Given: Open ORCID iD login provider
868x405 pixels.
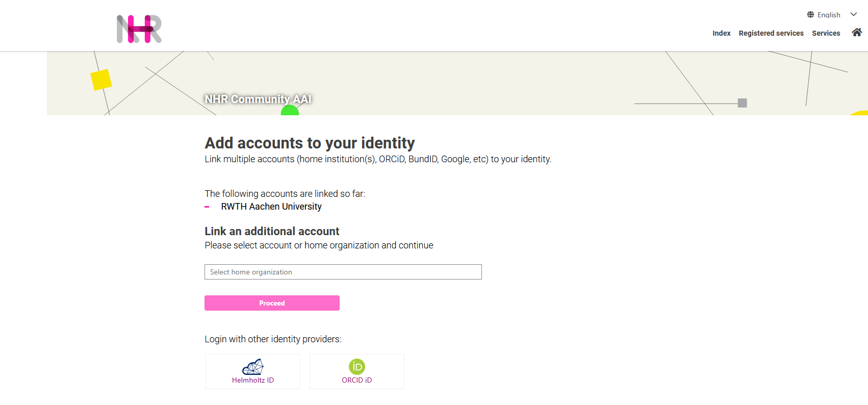Looking at the screenshot, I should [x=357, y=371].
